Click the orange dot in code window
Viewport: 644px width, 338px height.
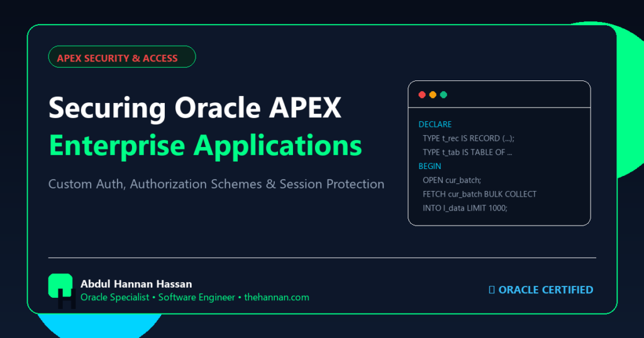(x=433, y=95)
